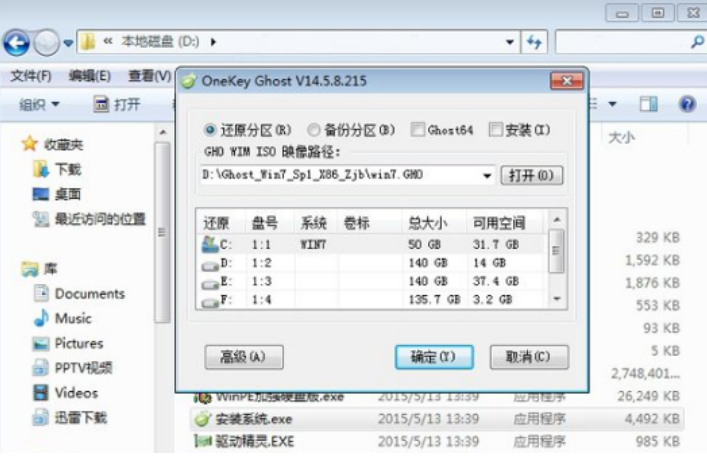Click the Explorer back navigation arrow
Viewport: 707px width, 461px height.
click(17, 42)
